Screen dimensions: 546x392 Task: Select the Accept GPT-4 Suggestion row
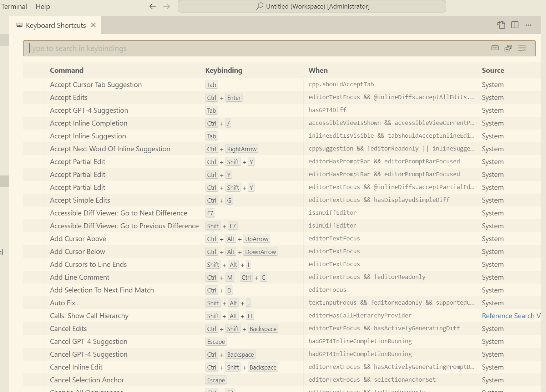coord(282,110)
